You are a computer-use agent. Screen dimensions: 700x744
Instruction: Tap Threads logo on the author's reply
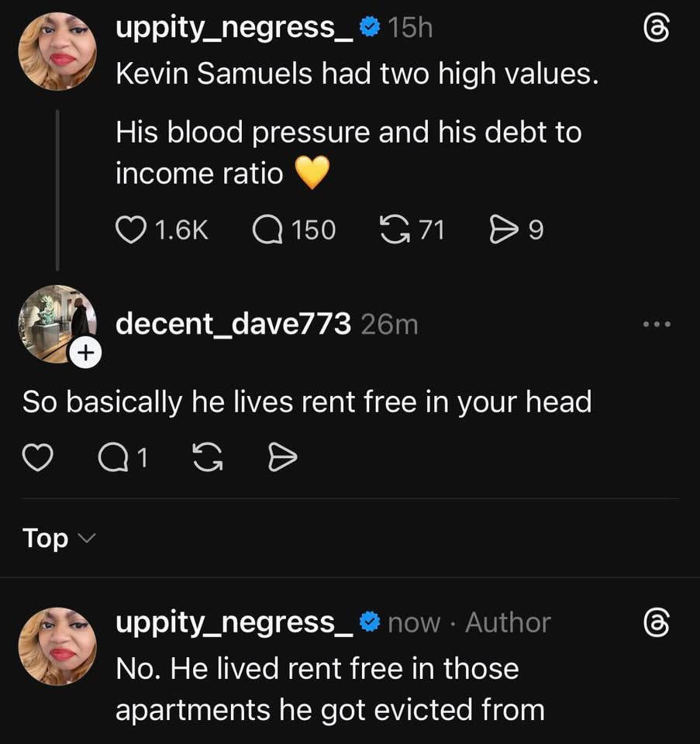[657, 623]
